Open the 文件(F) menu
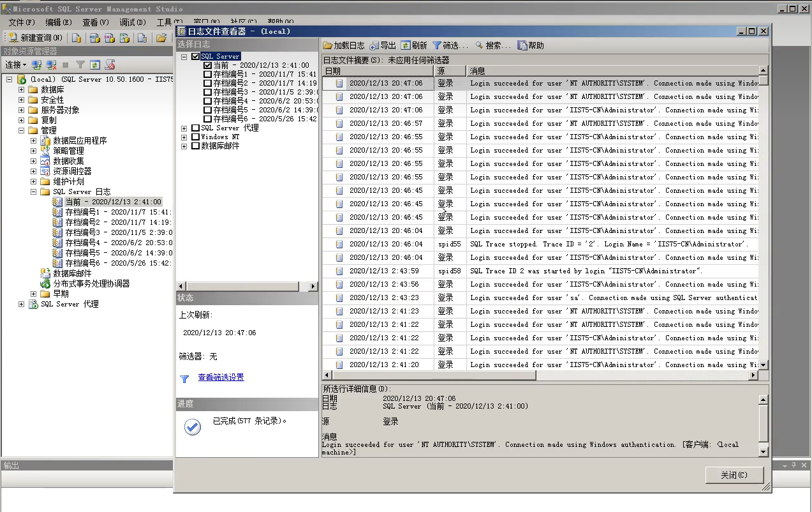Screen dimensions: 812x512 pos(22,22)
